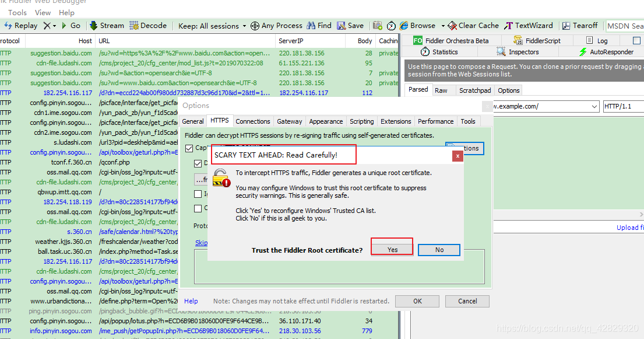Toggle the Capture HTTPS CONNECTs checkbox

pyautogui.click(x=189, y=148)
